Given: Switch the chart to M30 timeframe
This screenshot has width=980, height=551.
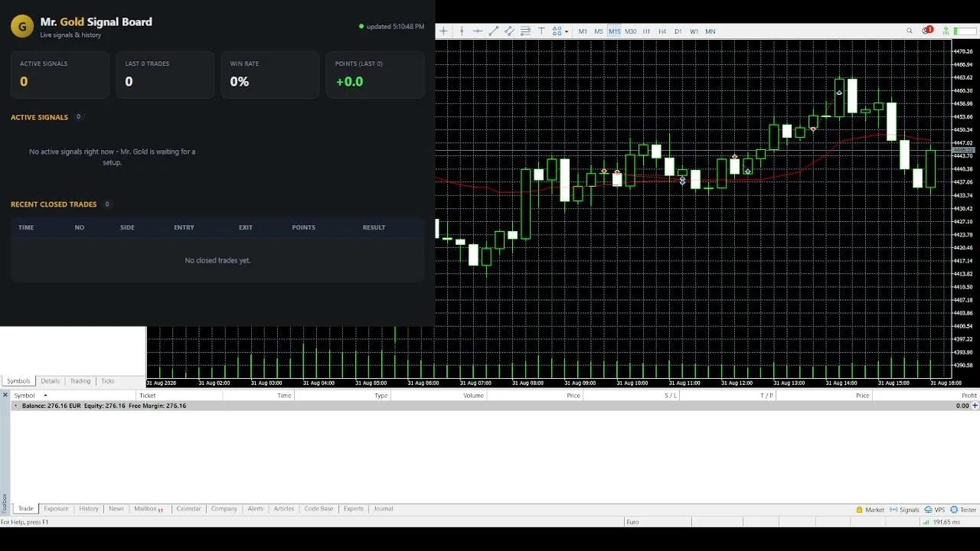Looking at the screenshot, I should point(631,31).
